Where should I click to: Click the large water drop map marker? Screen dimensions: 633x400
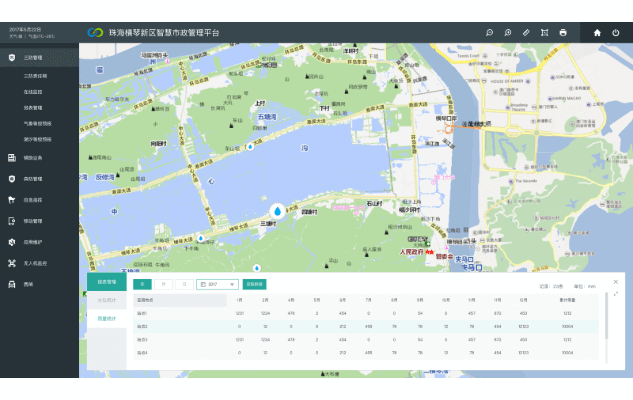click(x=277, y=212)
